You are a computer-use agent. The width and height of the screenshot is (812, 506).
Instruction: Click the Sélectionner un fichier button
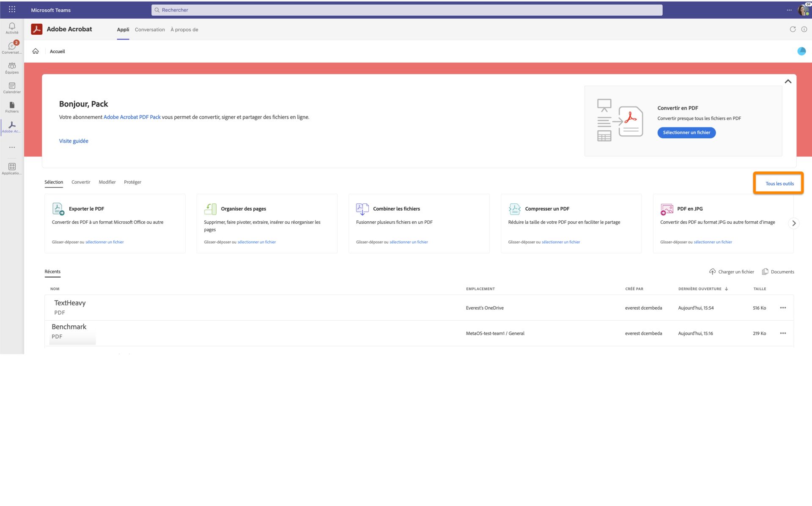click(686, 132)
